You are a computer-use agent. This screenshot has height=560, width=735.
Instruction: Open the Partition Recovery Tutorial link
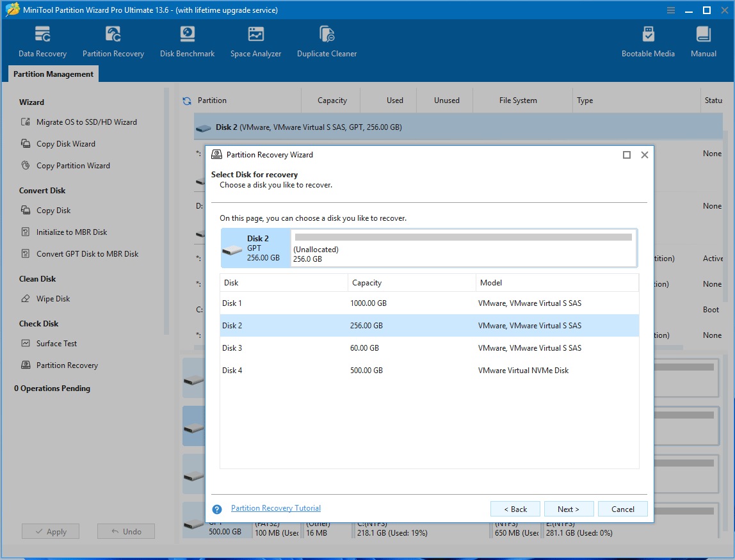(275, 508)
